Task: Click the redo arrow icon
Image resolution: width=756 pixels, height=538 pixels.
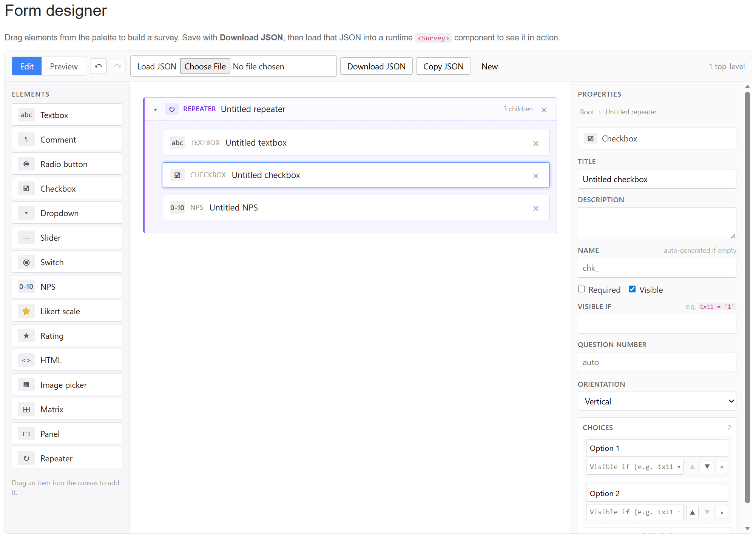Action: (117, 66)
